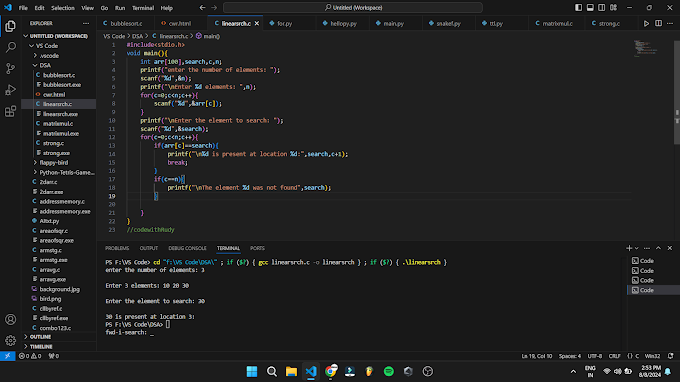Open Chrome from the taskbar

tap(330, 371)
